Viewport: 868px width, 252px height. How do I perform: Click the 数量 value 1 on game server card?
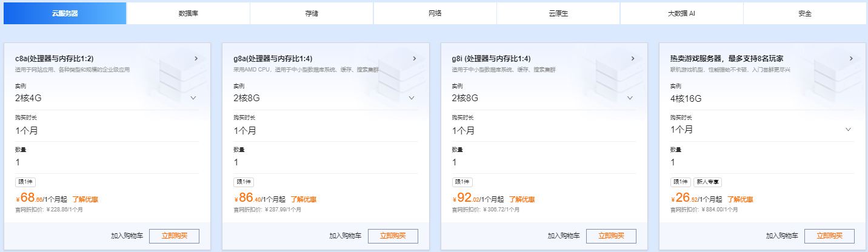[x=672, y=162]
